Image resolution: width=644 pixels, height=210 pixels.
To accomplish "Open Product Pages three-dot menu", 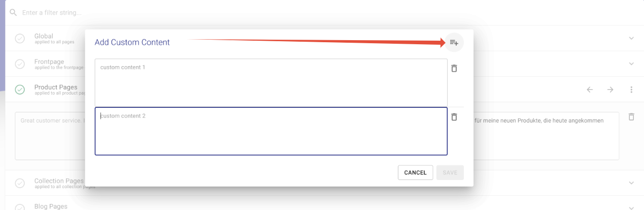I will pos(631,89).
